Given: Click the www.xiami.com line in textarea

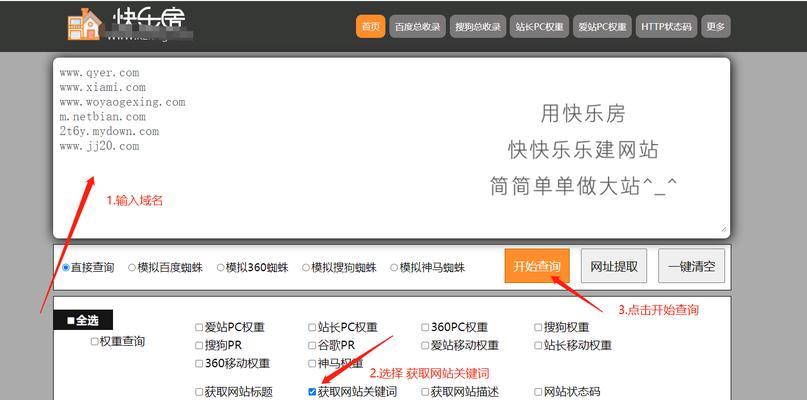Looking at the screenshot, I should (102, 87).
